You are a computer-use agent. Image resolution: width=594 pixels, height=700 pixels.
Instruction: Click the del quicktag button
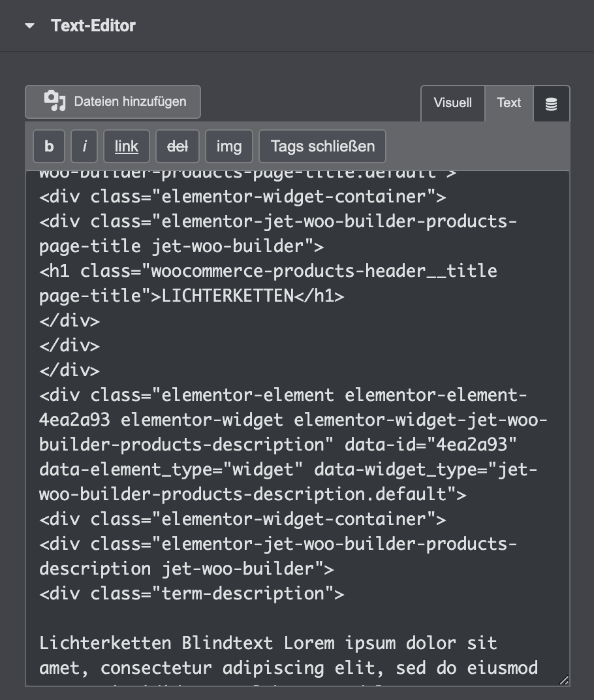(177, 146)
